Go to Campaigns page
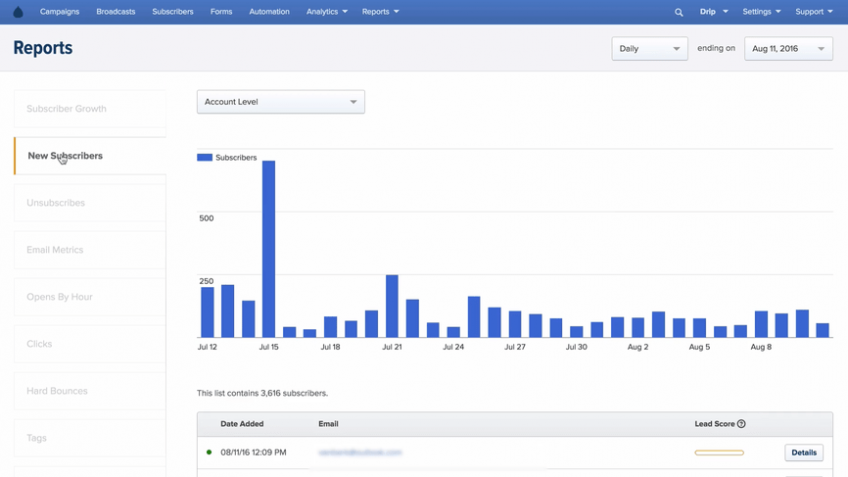848x477 pixels. tap(59, 11)
